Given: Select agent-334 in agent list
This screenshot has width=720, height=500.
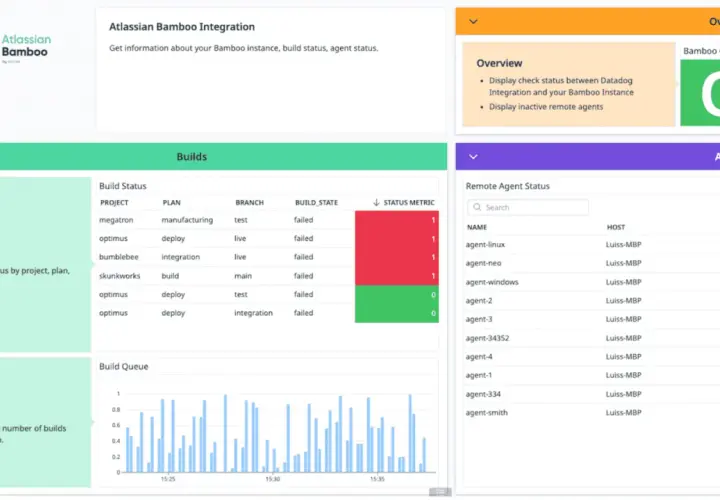Looking at the screenshot, I should (483, 394).
